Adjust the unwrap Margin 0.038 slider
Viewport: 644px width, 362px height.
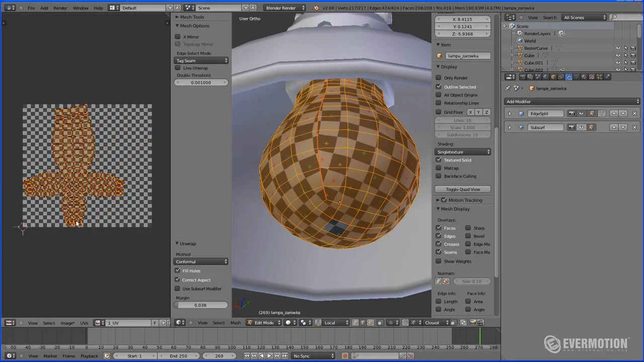tap(201, 305)
